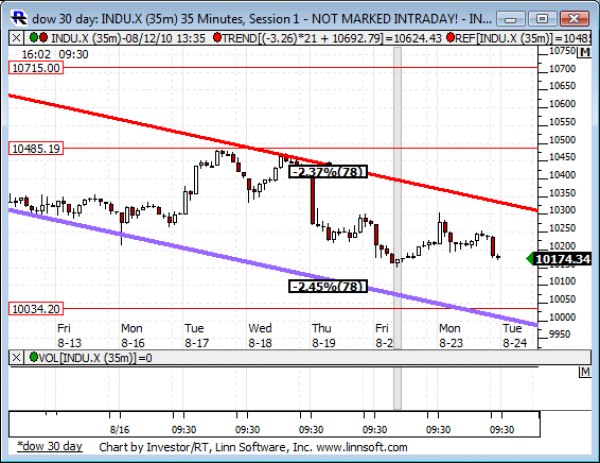Click the 9950 value on price axis
600x463 pixels.
point(559,334)
